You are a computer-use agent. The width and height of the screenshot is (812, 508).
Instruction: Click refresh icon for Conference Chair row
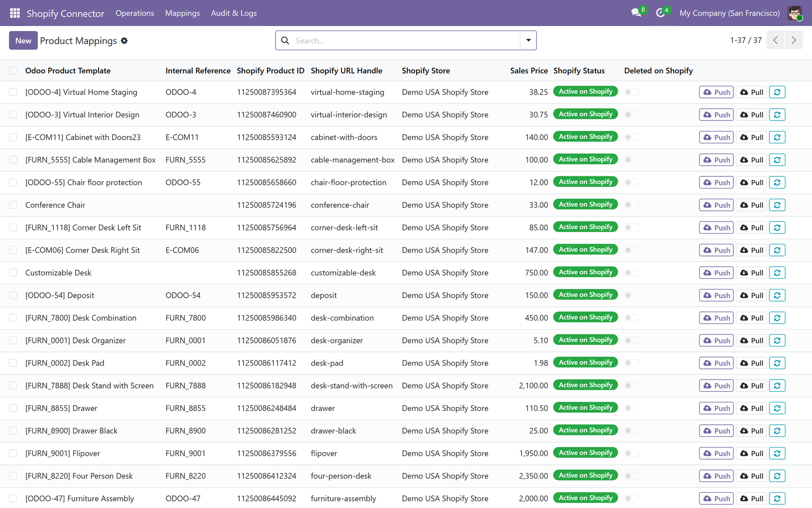coord(777,205)
